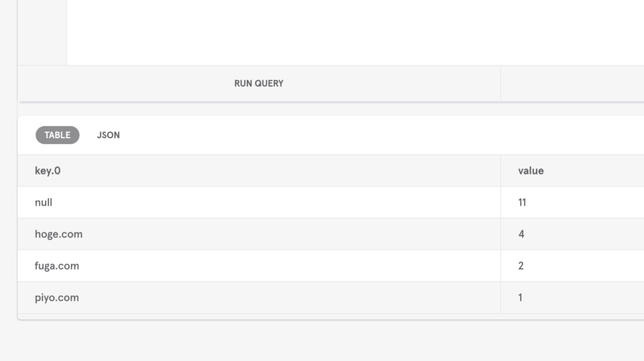This screenshot has height=361, width=644.
Task: Select the fuga.com row key
Action: tap(57, 266)
